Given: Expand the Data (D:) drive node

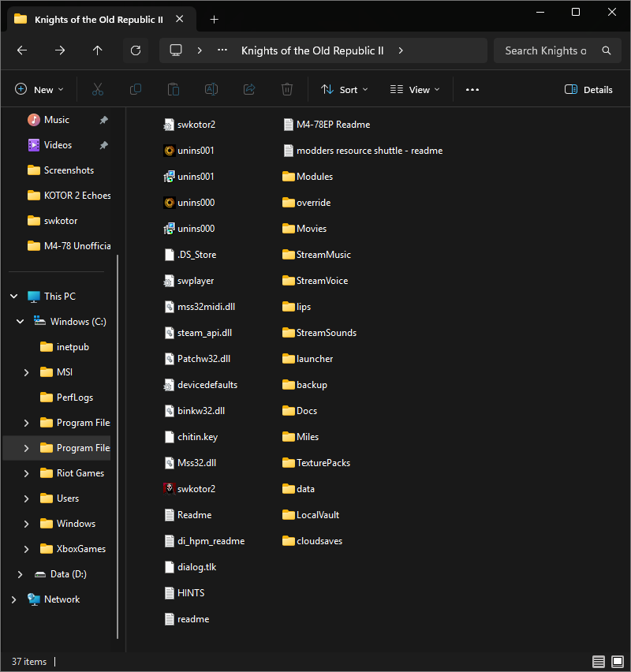Looking at the screenshot, I should (x=21, y=574).
